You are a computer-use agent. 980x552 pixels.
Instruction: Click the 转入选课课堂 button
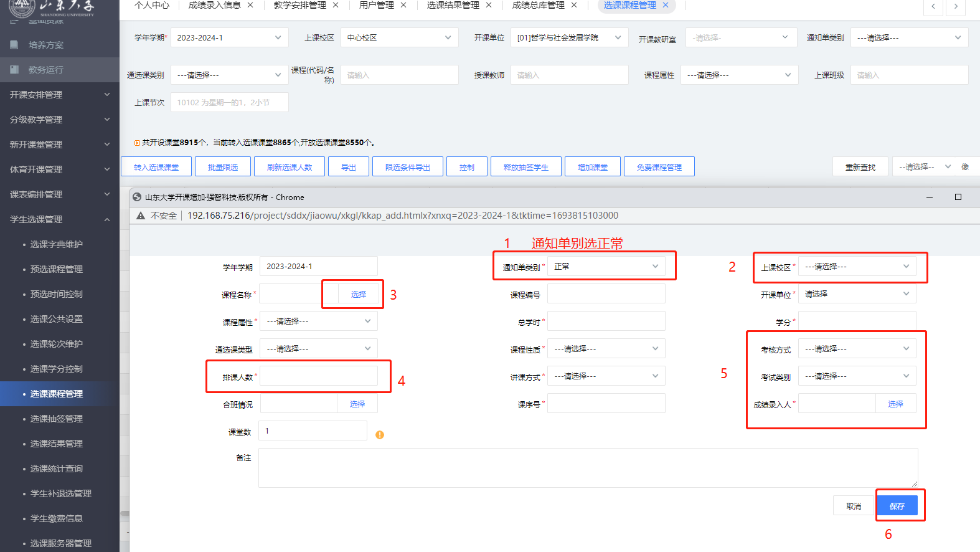click(156, 167)
